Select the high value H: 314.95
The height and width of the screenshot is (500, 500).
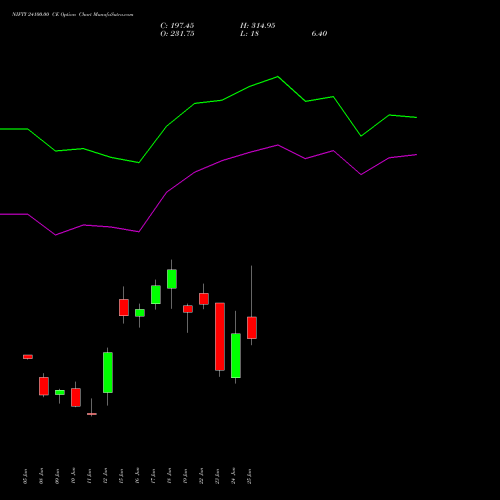pyautogui.click(x=258, y=26)
